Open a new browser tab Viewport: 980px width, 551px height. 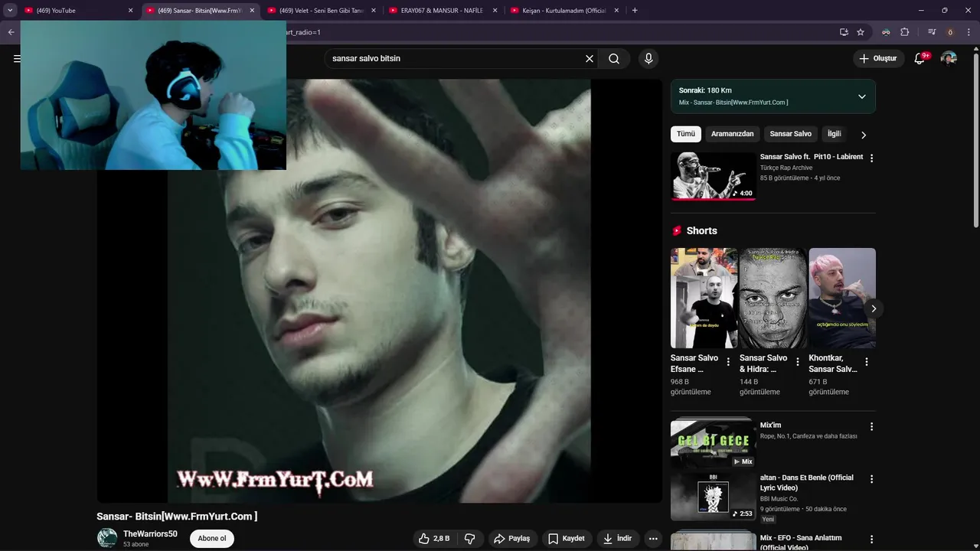[x=635, y=11]
